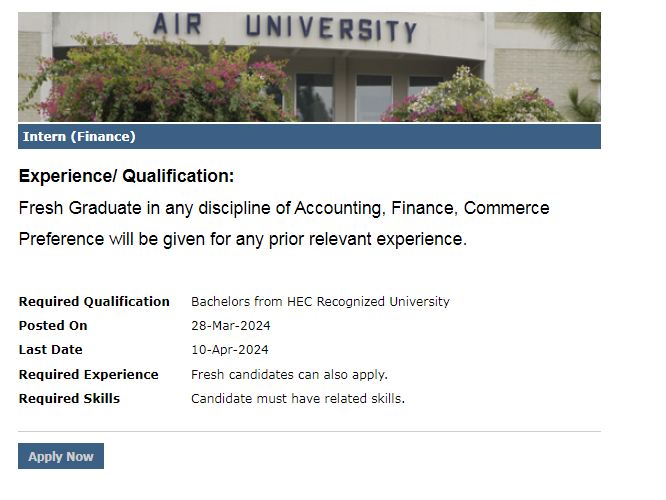The image size is (666, 500).
Task: Click the UNIVERSITY lettering on the building
Action: click(x=331, y=28)
